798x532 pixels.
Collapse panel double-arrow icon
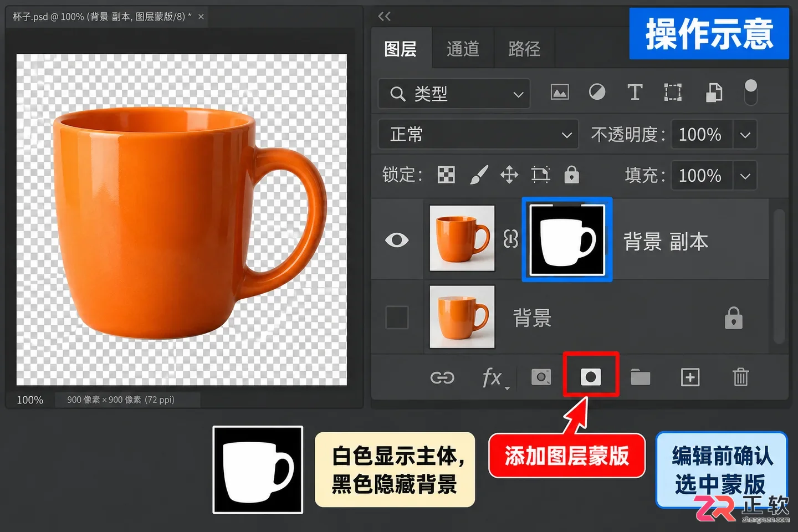pos(384,17)
